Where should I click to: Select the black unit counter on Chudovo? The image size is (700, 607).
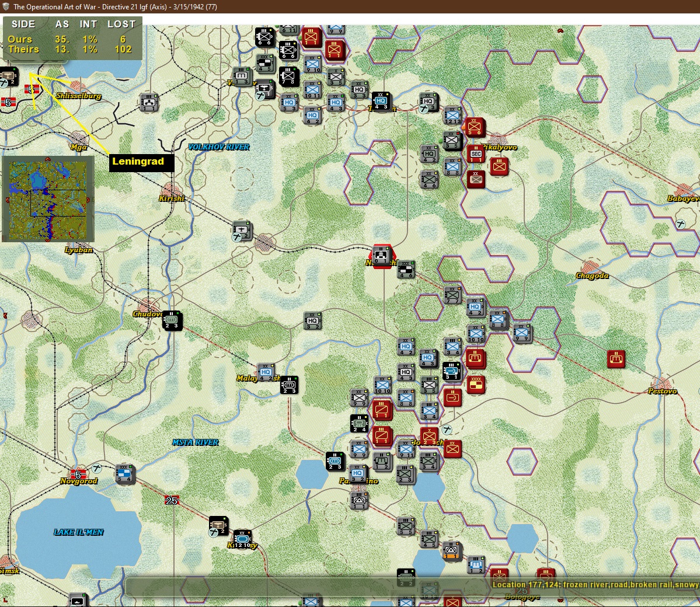172,320
